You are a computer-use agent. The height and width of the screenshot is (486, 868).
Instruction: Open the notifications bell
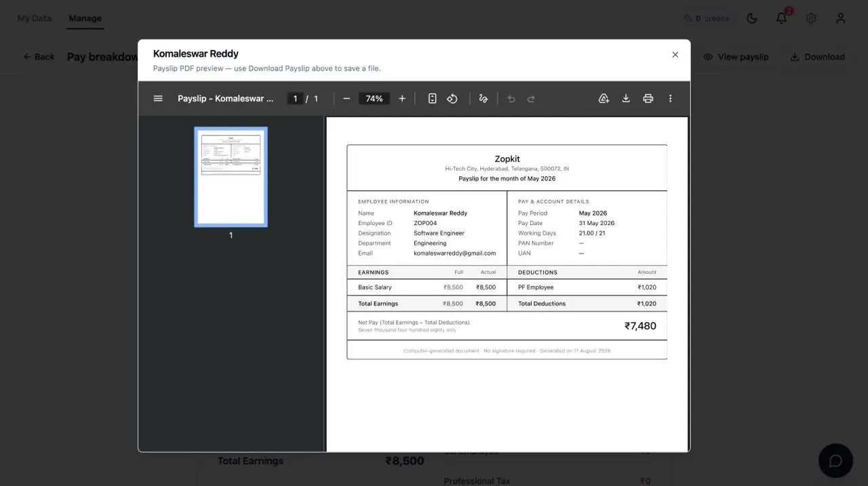pyautogui.click(x=782, y=18)
